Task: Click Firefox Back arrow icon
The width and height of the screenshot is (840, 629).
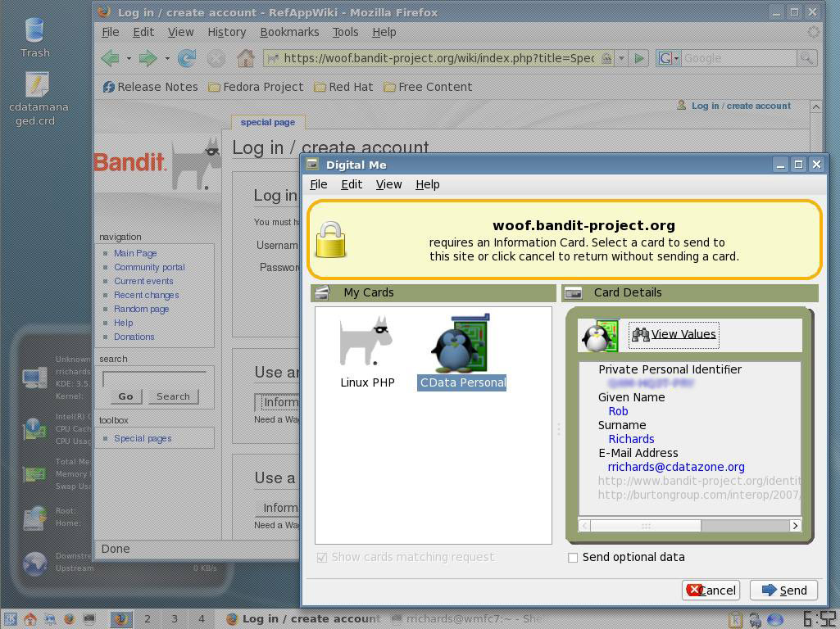Action: 111,58
